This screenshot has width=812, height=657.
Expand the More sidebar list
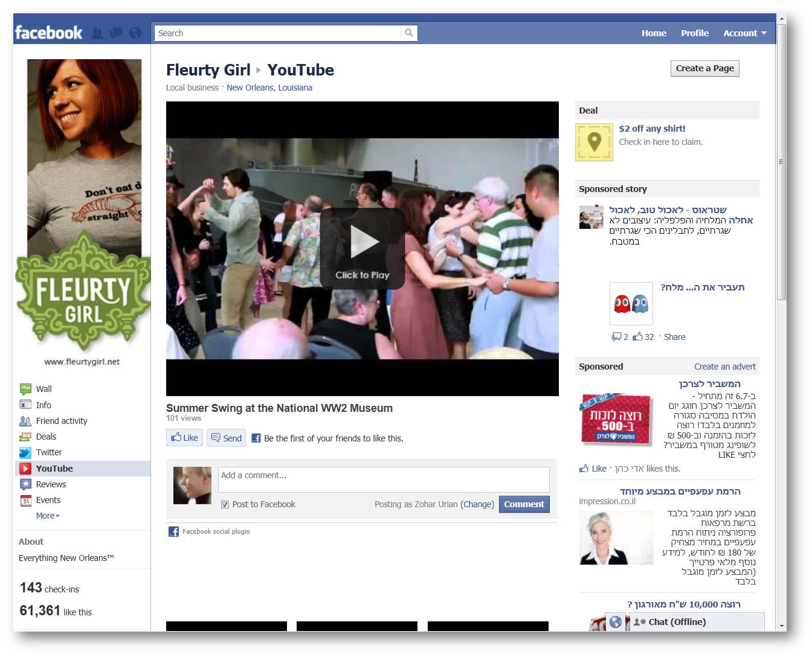(x=48, y=516)
